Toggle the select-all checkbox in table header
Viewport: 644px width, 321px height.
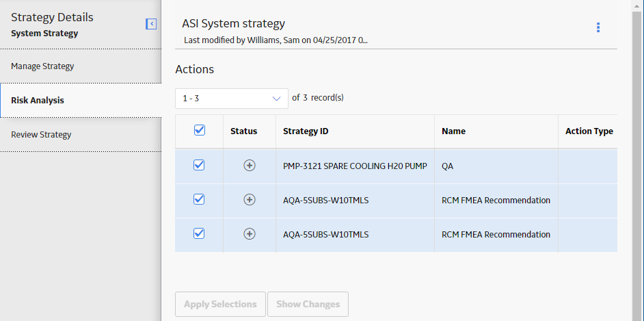pos(200,130)
